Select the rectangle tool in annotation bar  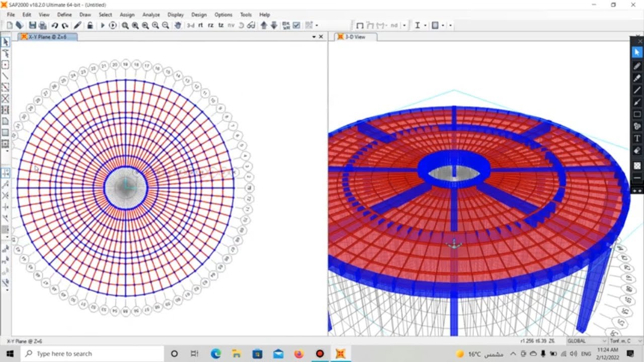click(x=637, y=114)
